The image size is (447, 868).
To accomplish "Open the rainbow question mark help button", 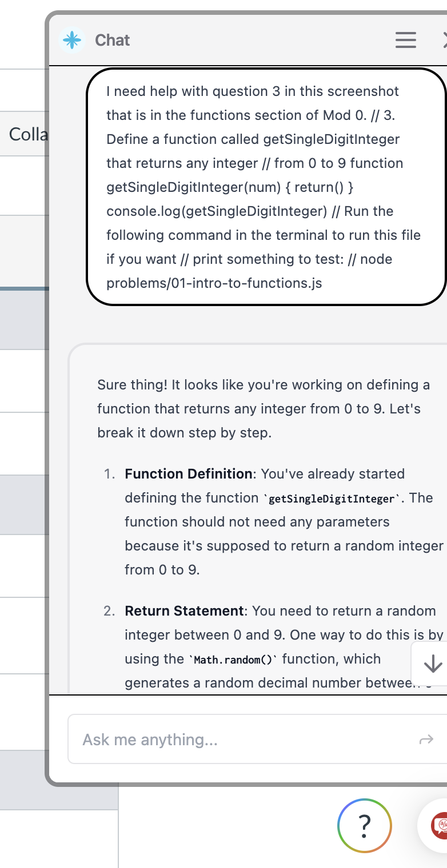I will 364,825.
